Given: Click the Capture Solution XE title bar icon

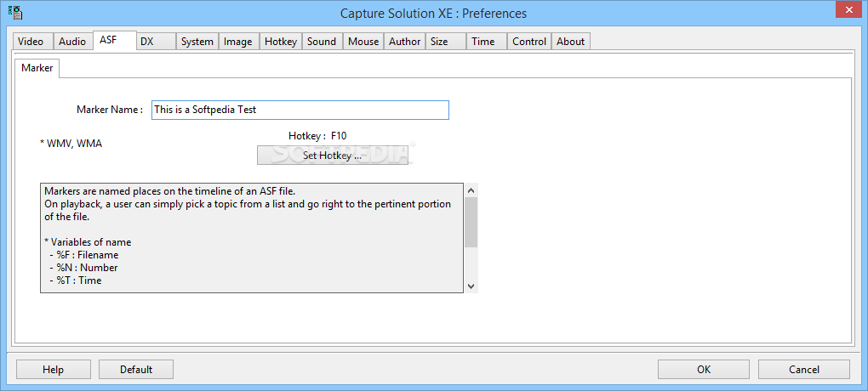Looking at the screenshot, I should tap(14, 13).
